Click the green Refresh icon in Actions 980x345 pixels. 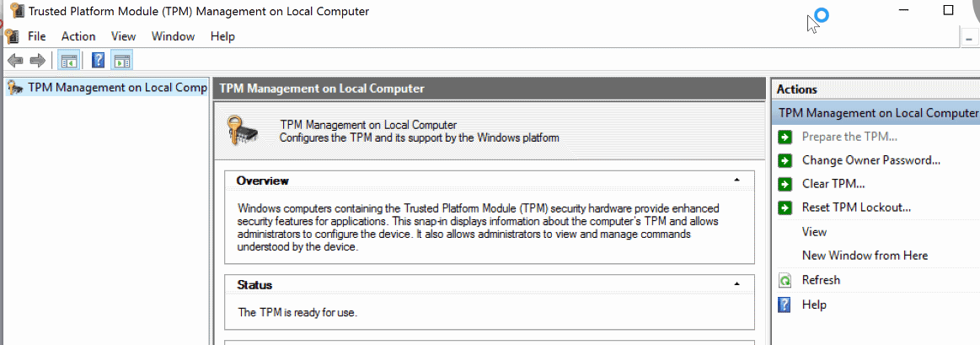pyautogui.click(x=785, y=280)
